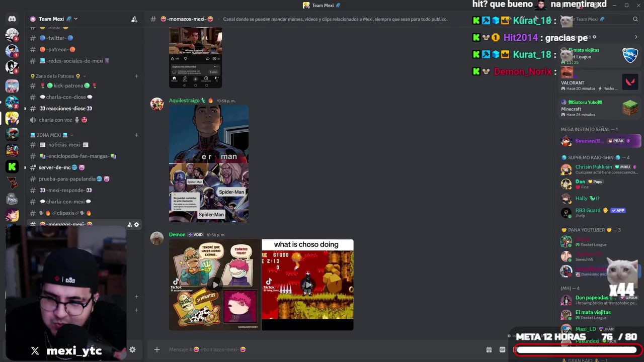Viewport: 644px width, 362px height.
Task: Open the prueba-para-papulandia channel
Action: (84, 178)
